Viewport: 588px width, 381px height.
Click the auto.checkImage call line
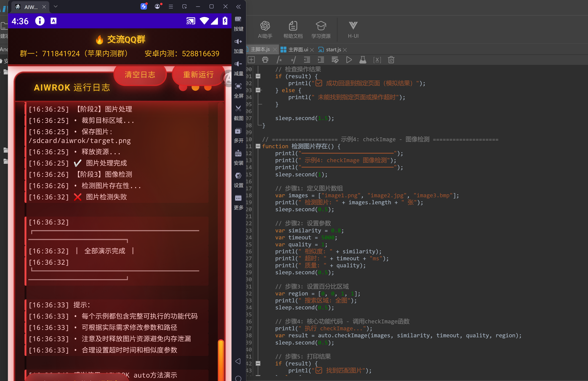point(398,336)
